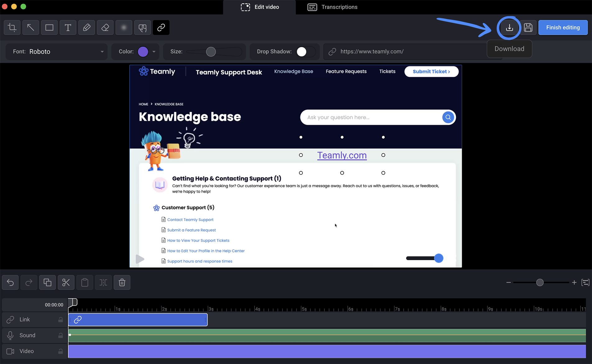The width and height of the screenshot is (592, 364).
Task: Select the Link tool
Action: point(161,27)
